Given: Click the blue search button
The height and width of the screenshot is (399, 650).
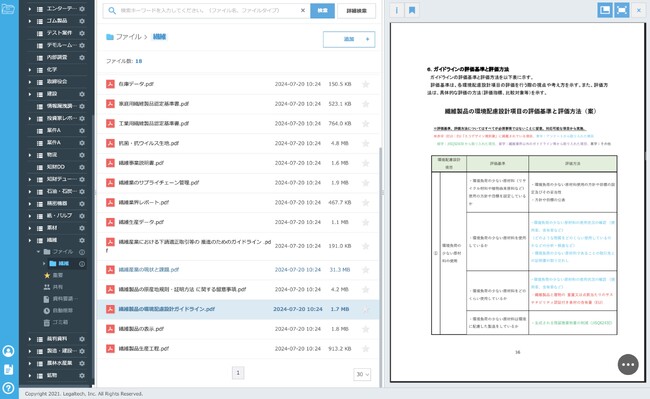Looking at the screenshot, I should 323,11.
